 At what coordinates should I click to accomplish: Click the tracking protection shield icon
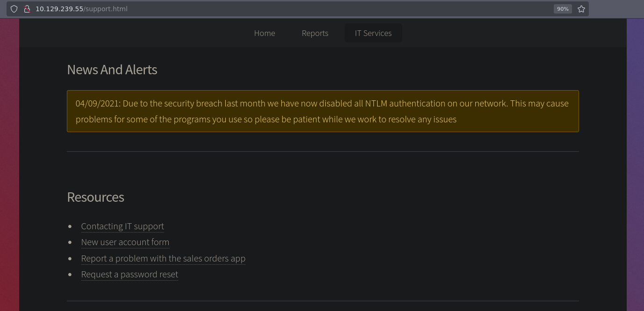pos(14,9)
